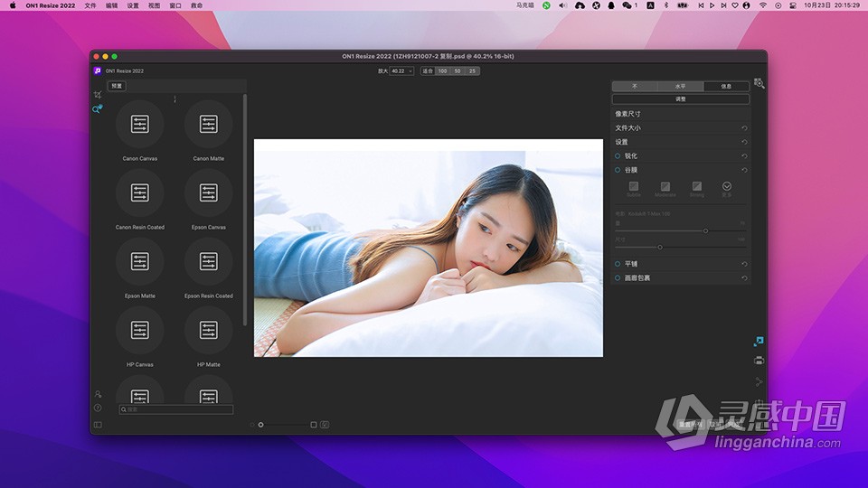Viewport: 868px width, 488px height.
Task: Reset the 文件大小 pane
Action: [x=744, y=127]
